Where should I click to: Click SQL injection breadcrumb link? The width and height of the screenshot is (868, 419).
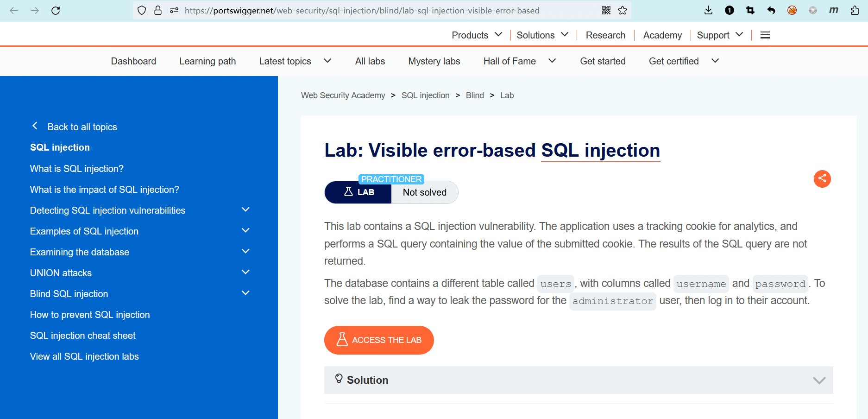[425, 95]
